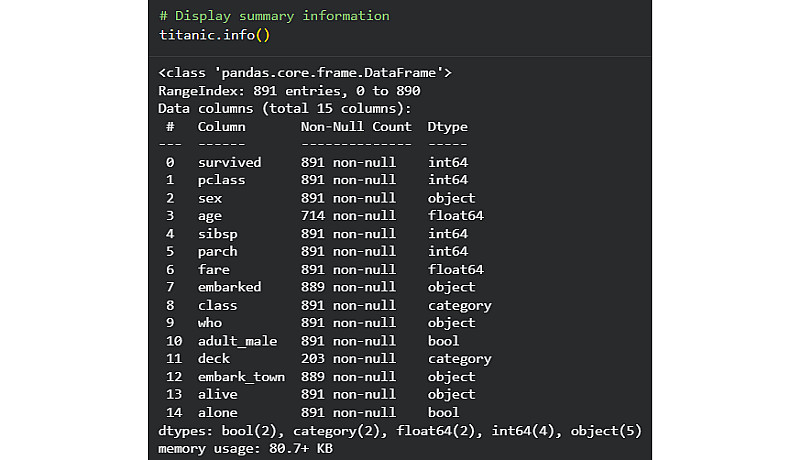The image size is (800, 460).
Task: Click the pandas DataFrame class line
Action: pyautogui.click(x=306, y=73)
